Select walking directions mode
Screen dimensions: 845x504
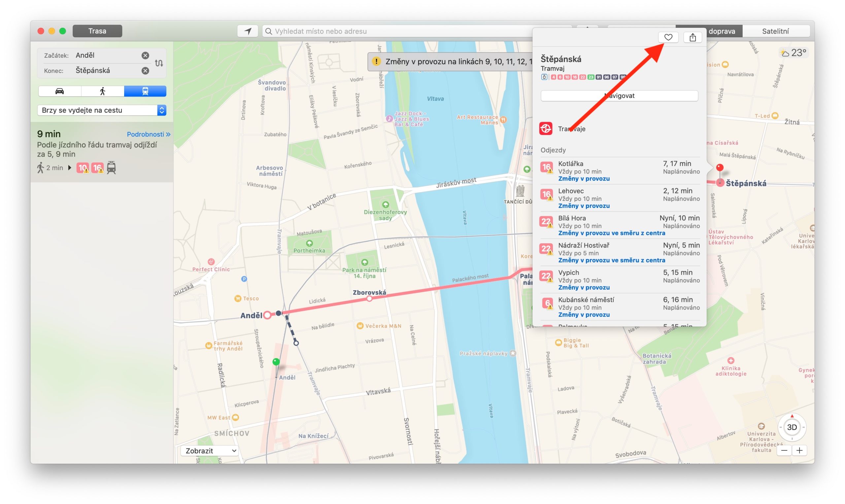click(x=103, y=91)
